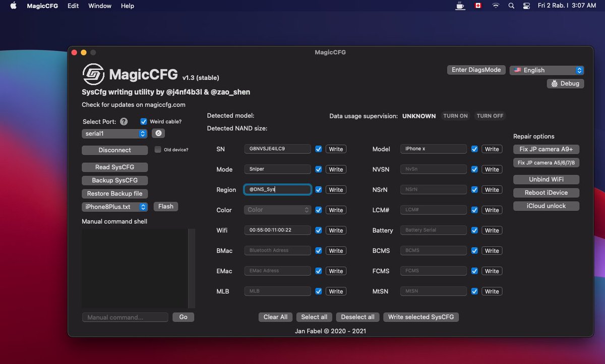Click the Flash button
This screenshot has height=364, width=605.
coord(166,207)
